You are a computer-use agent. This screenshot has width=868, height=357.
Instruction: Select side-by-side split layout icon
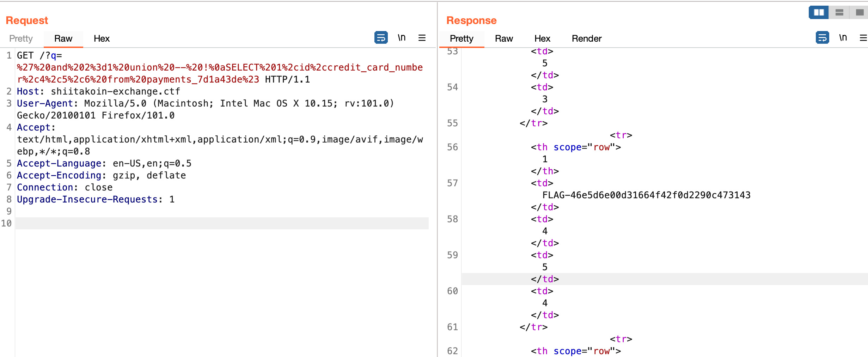click(x=819, y=13)
